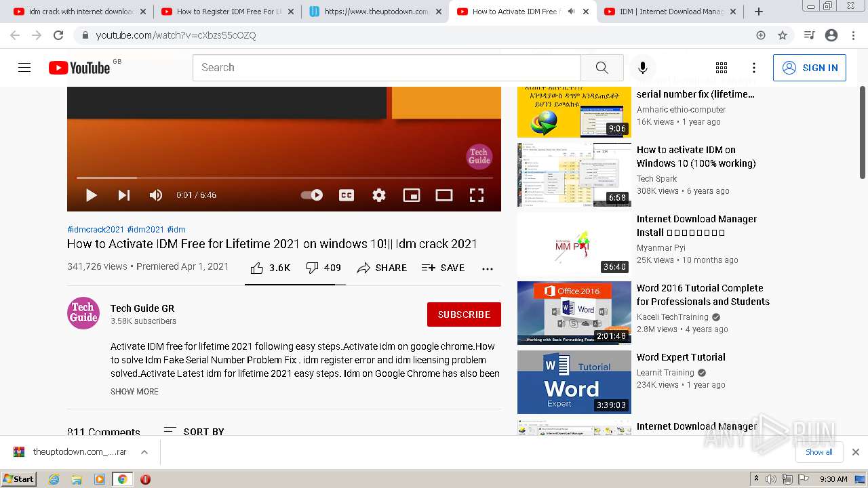The height and width of the screenshot is (488, 868).
Task: Play the video with the play button
Action: coord(92,195)
